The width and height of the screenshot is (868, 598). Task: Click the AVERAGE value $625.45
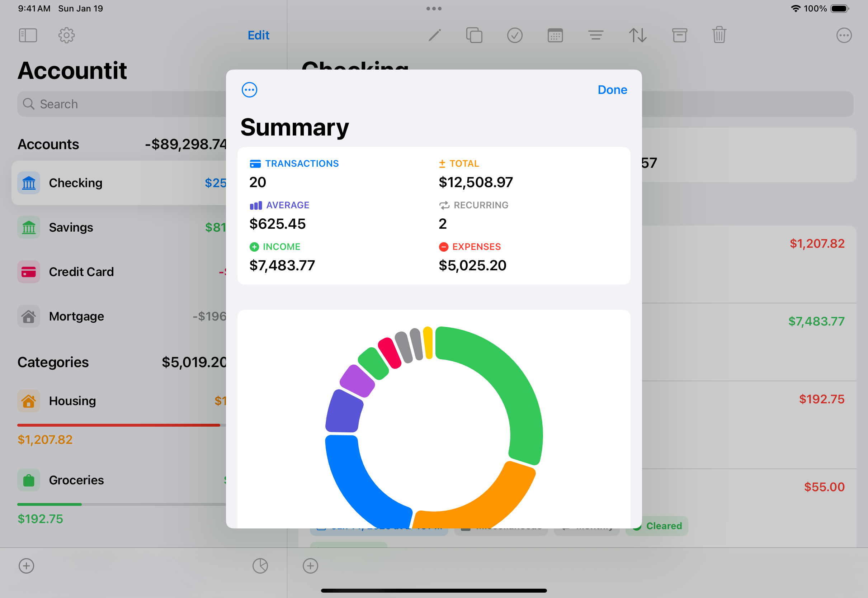pyautogui.click(x=277, y=224)
